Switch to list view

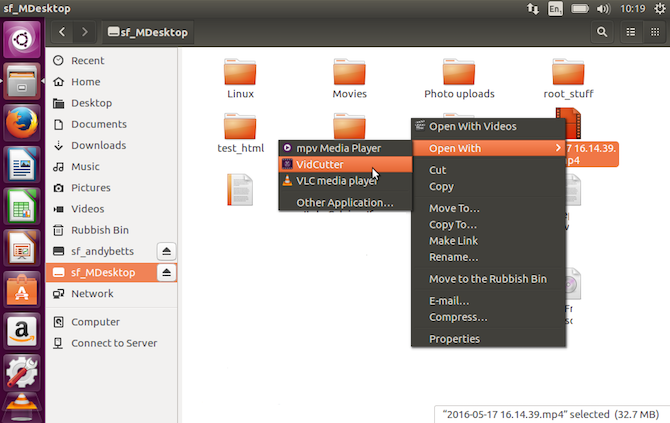(x=631, y=32)
